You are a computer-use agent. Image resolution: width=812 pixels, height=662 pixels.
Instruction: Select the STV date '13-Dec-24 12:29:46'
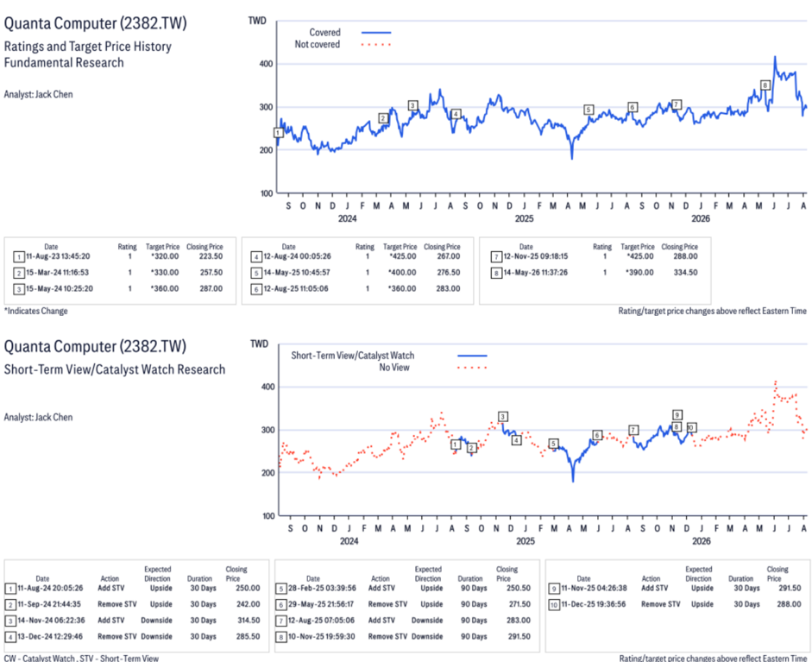tap(50, 637)
